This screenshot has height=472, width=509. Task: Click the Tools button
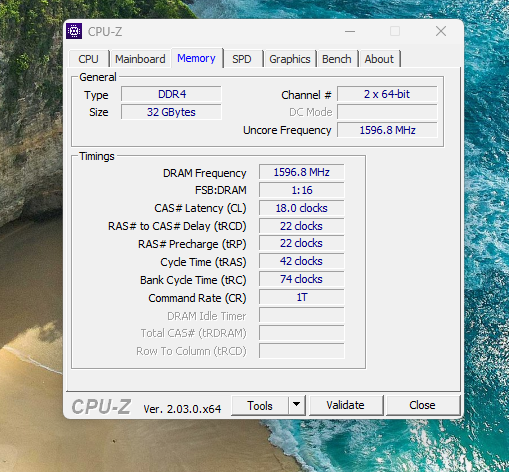(x=260, y=406)
